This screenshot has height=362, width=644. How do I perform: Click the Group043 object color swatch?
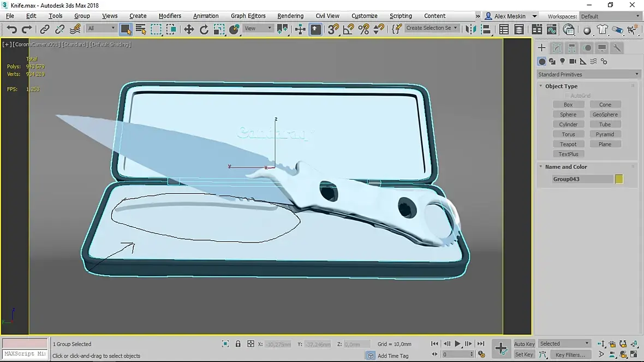click(x=619, y=179)
